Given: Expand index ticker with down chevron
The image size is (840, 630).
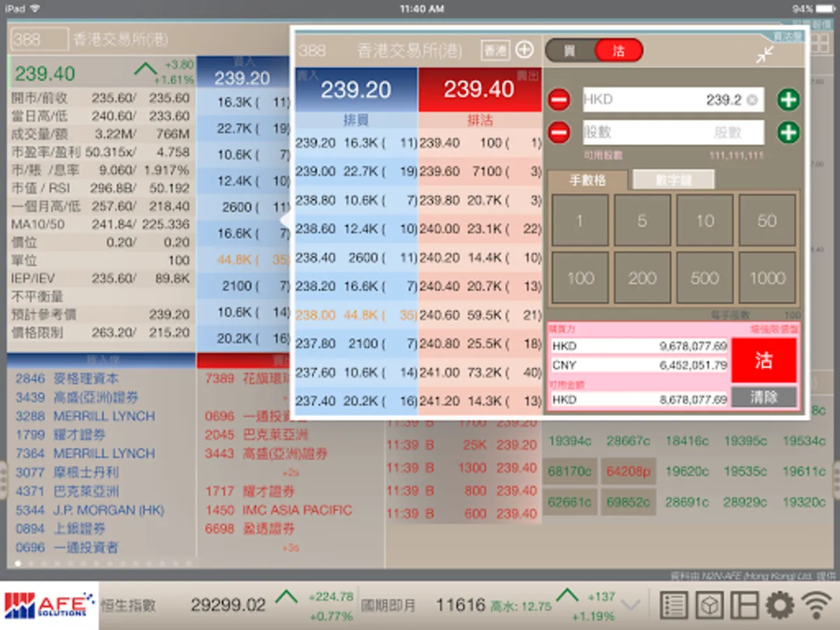Looking at the screenshot, I should click(x=631, y=605).
